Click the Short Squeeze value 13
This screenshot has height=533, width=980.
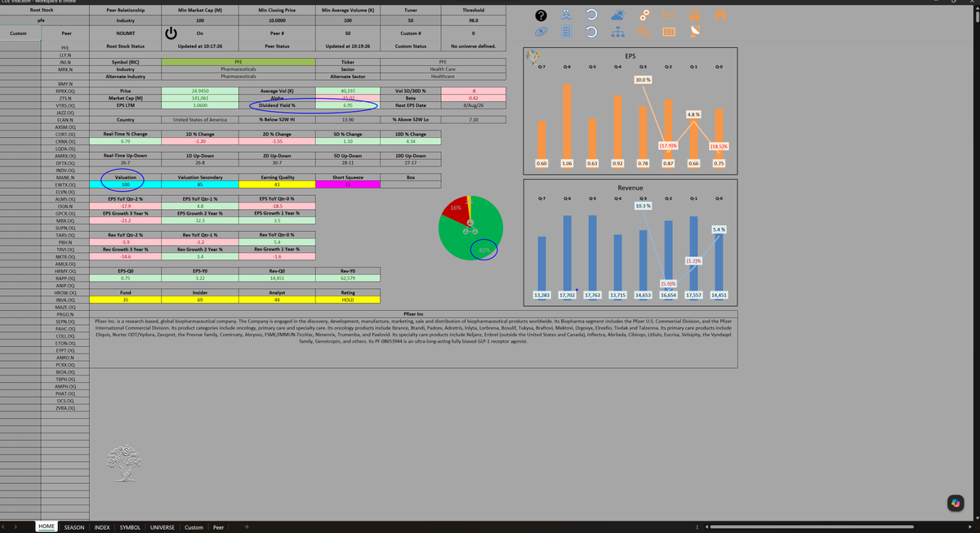pos(347,184)
